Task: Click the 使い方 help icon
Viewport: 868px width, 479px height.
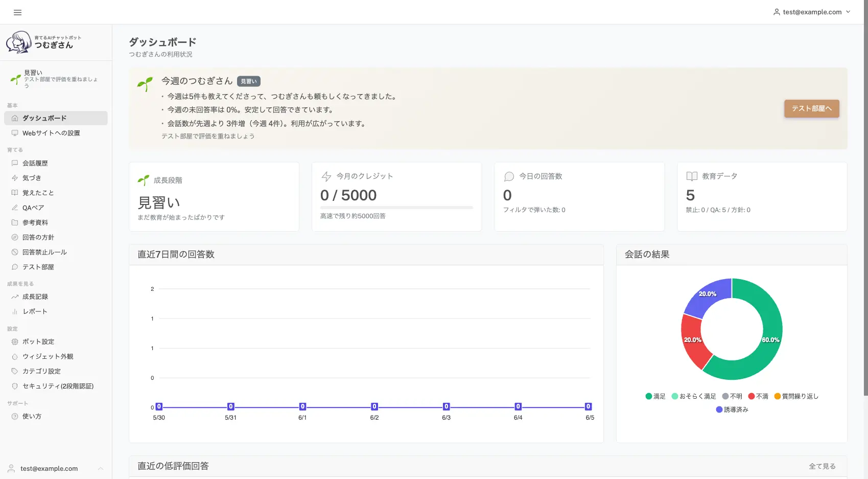Action: pos(15,416)
